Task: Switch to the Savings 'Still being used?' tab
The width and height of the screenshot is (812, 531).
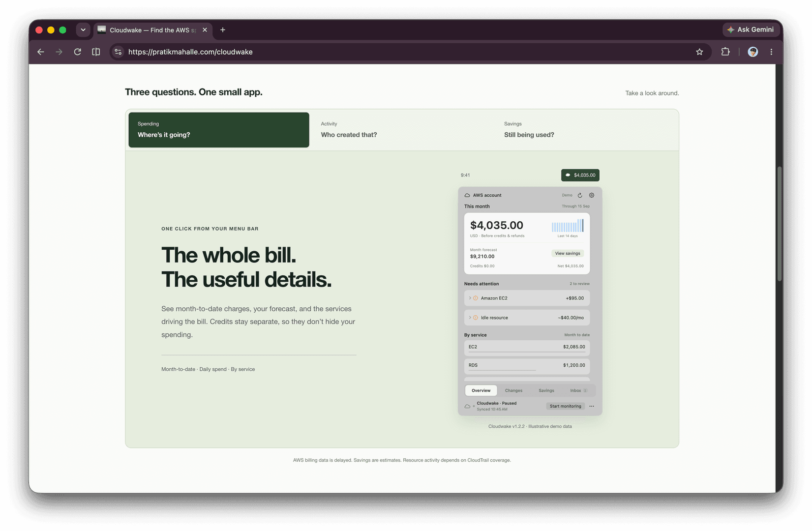Action: (x=585, y=130)
